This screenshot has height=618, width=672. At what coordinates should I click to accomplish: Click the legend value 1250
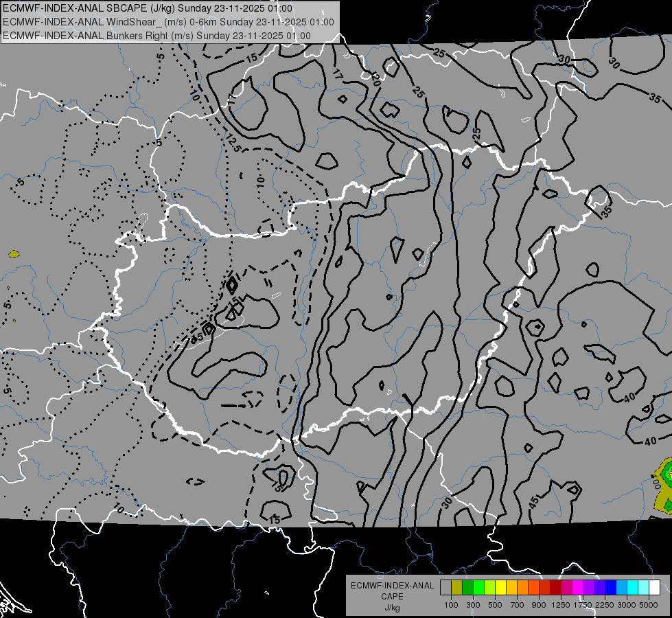[x=561, y=605]
